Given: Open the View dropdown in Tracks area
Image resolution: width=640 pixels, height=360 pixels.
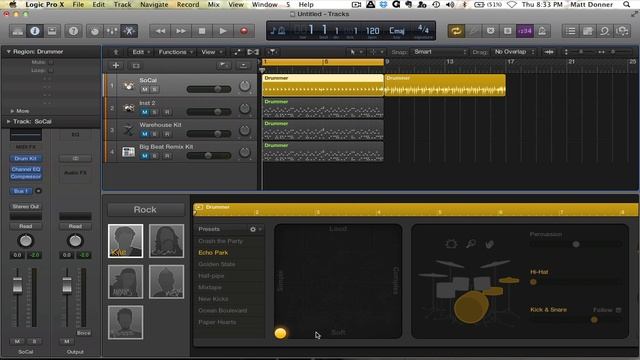Looking at the screenshot, I should pos(211,52).
